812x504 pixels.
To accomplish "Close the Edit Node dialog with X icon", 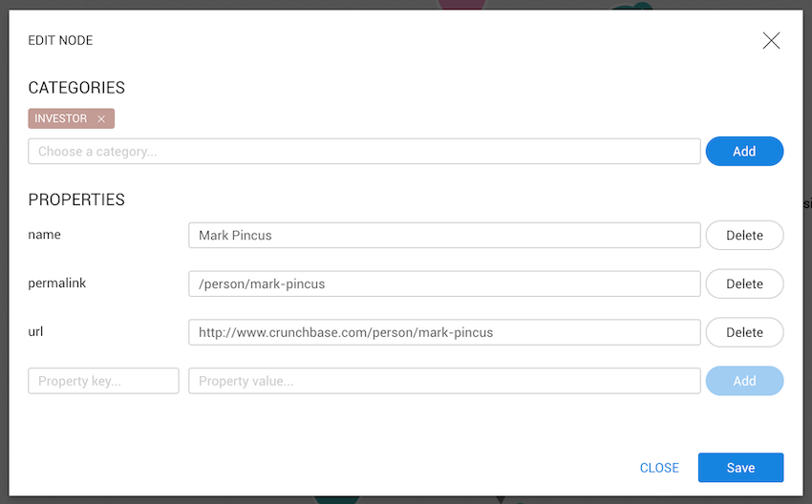I will pos(771,40).
